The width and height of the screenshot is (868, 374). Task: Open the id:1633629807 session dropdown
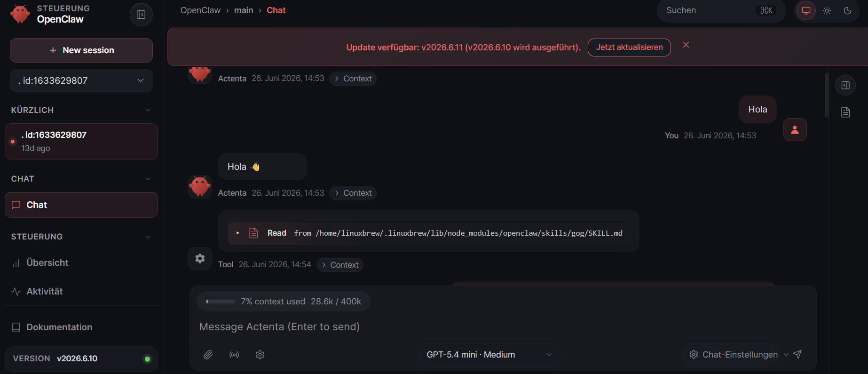click(x=81, y=80)
